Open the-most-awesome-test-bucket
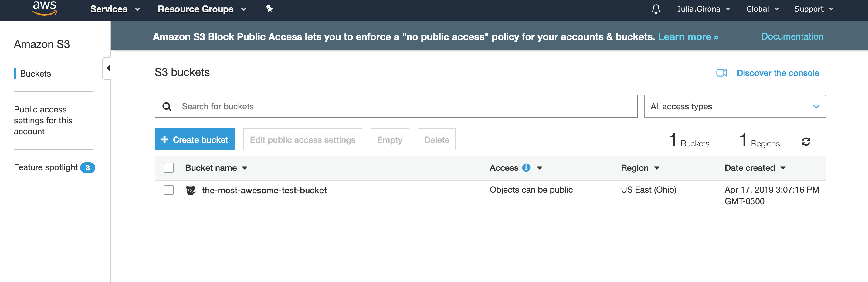 (264, 190)
